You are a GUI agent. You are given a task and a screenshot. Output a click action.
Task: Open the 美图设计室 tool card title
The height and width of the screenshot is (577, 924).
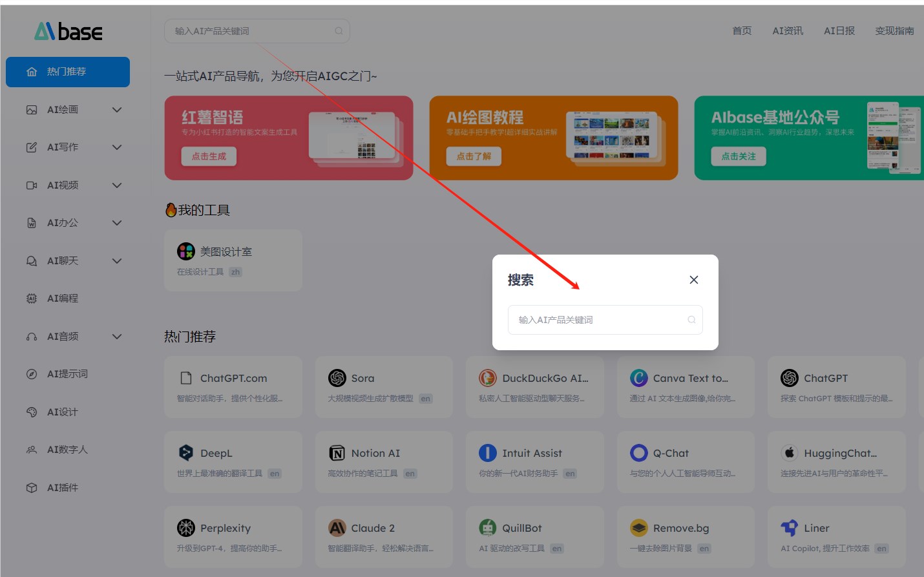tap(226, 251)
